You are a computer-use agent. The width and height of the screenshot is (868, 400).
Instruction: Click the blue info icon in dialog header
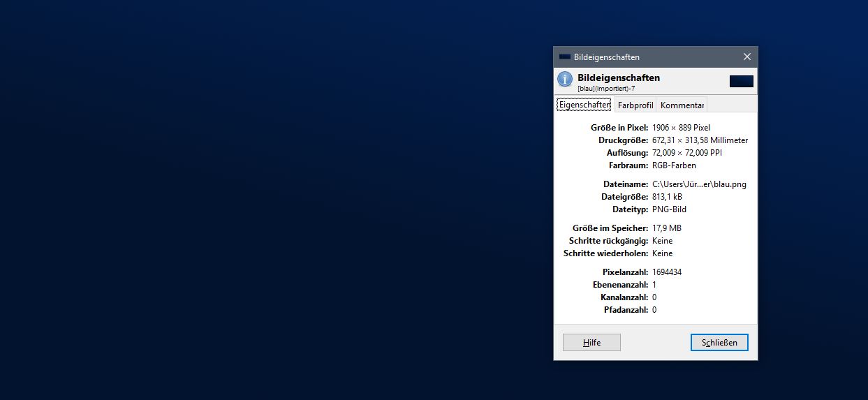[x=565, y=80]
